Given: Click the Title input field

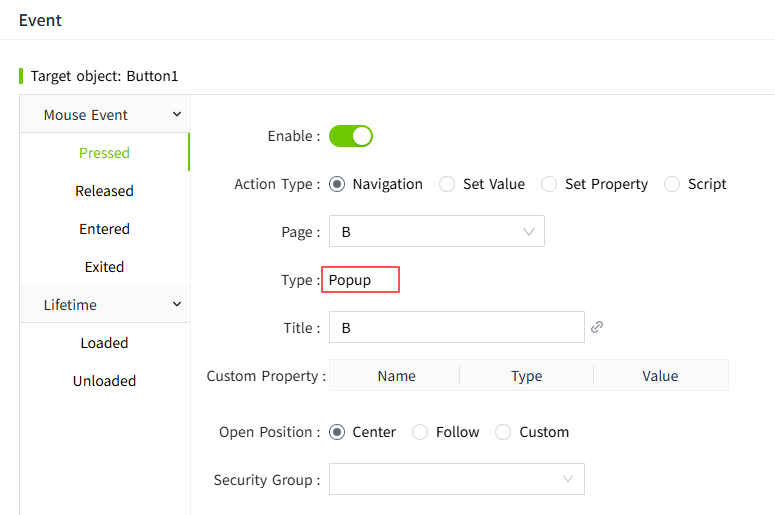Looking at the screenshot, I should 457,328.
